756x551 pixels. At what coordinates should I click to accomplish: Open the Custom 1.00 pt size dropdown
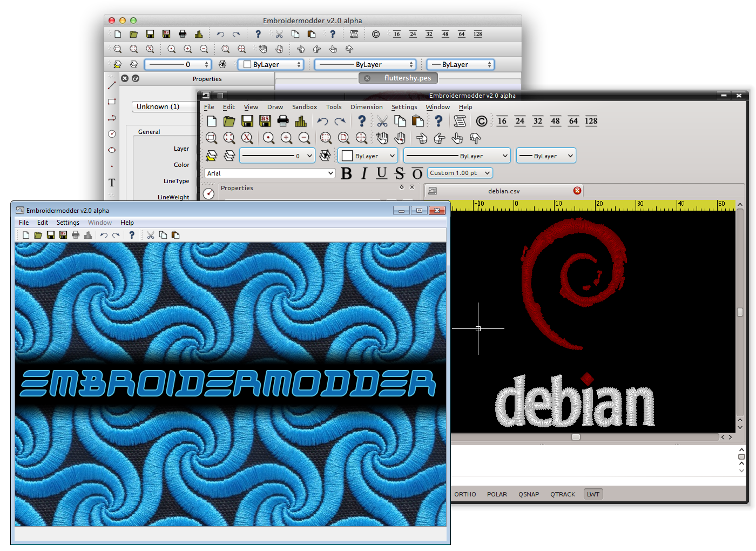point(460,173)
